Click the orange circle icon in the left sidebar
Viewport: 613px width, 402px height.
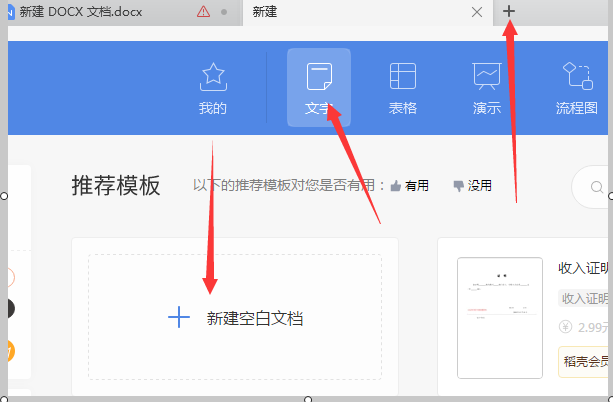pos(11,350)
